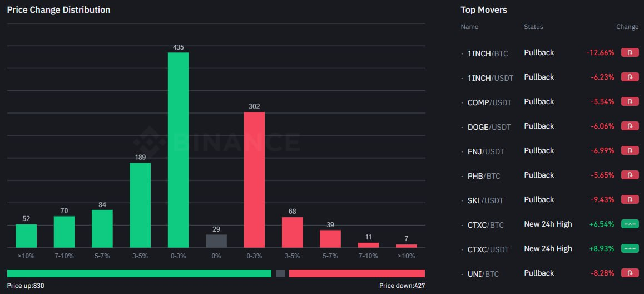Click the Change column header in Top Movers
Screen dimensions: 644x294
(x=627, y=27)
